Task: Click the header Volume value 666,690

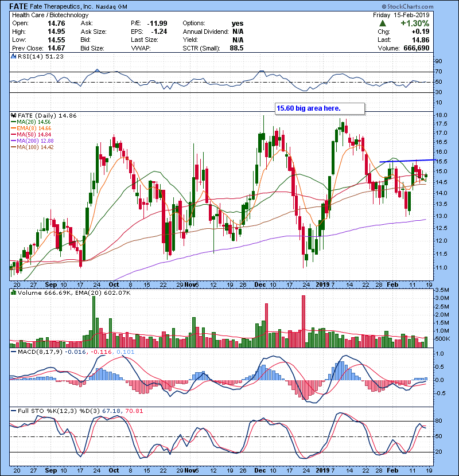Action: (x=417, y=48)
